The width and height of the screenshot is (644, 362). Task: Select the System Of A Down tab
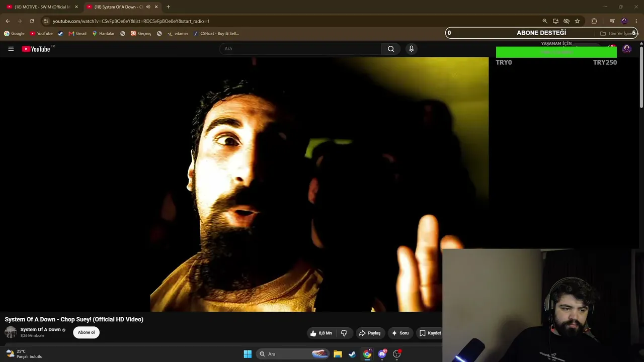tap(118, 7)
